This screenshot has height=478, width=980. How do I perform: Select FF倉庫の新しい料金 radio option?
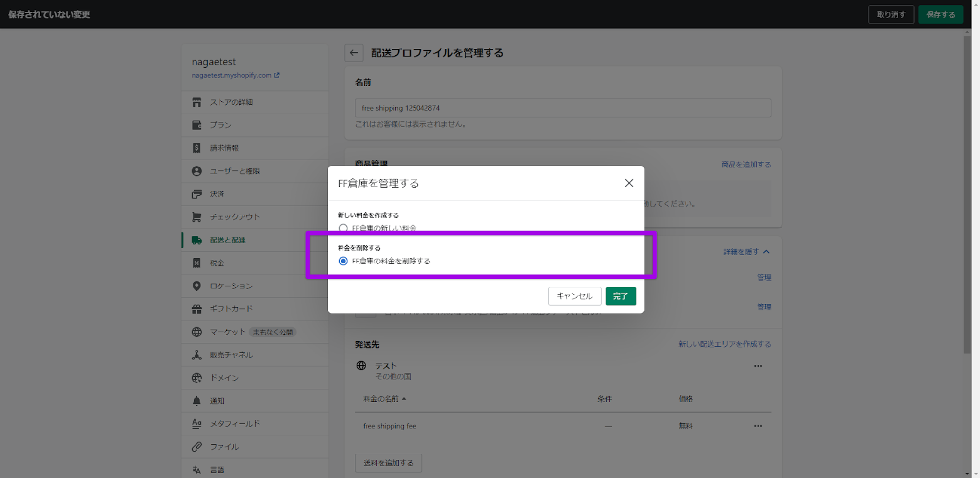[343, 228]
